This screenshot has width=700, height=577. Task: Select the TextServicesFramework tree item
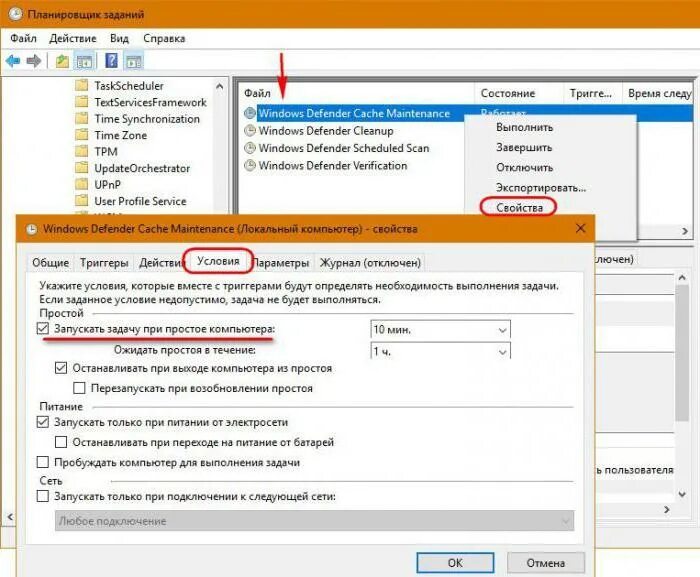click(x=150, y=102)
